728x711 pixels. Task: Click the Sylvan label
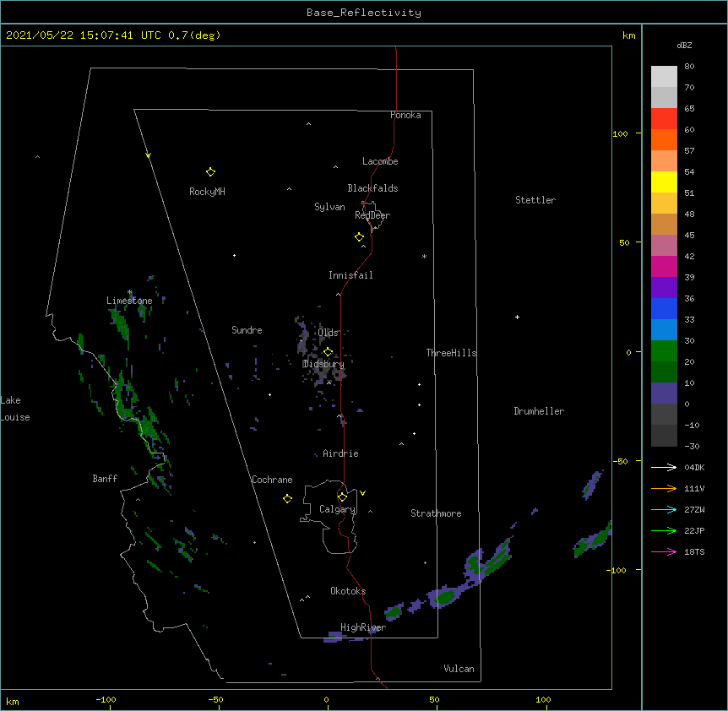point(329,207)
